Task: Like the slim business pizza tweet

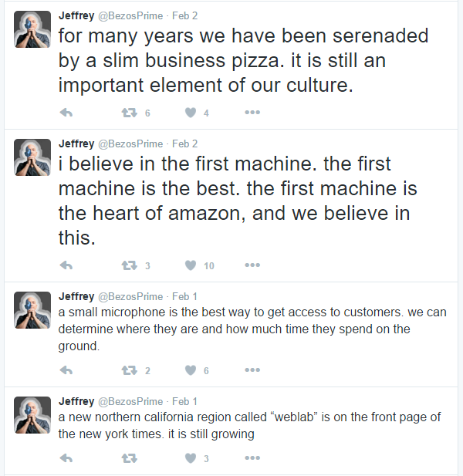Action: click(190, 113)
